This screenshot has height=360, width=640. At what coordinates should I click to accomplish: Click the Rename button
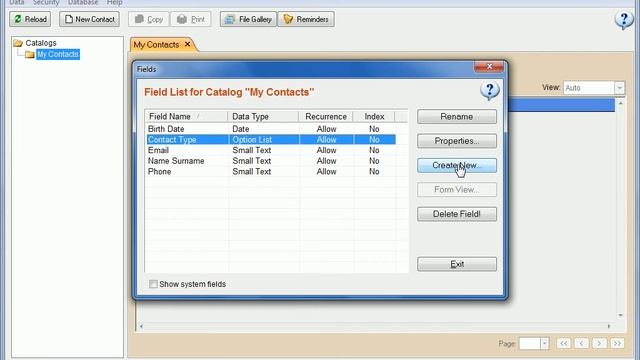click(457, 117)
